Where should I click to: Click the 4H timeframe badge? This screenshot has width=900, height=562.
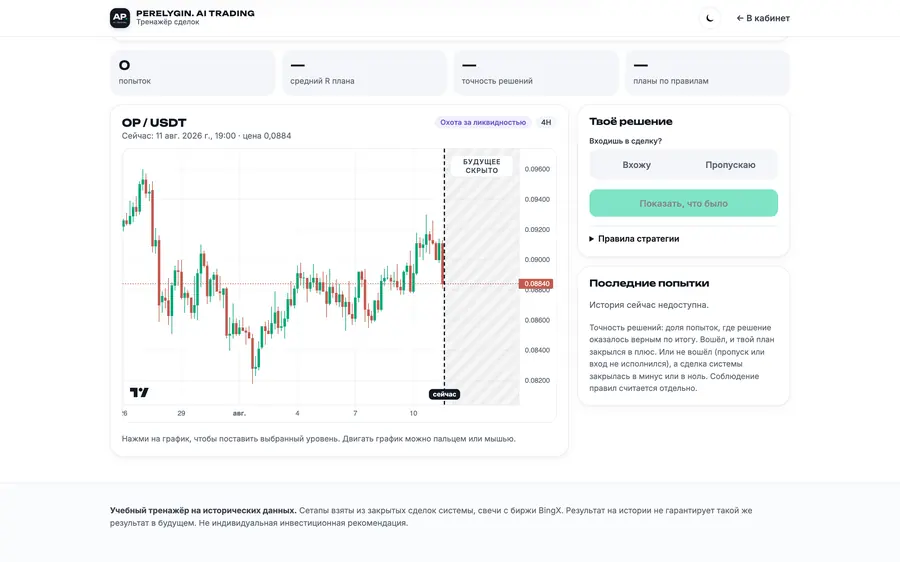[x=546, y=122]
